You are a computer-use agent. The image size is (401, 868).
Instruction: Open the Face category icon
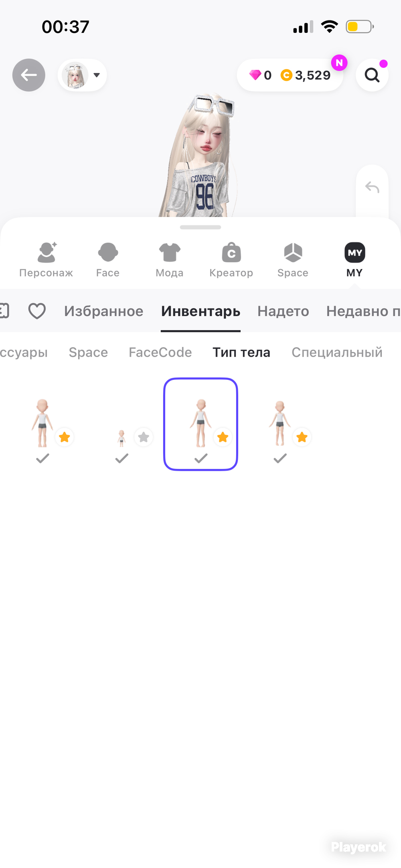tap(108, 252)
